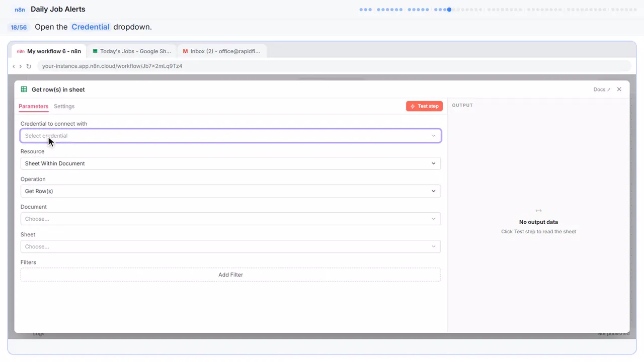Click the "Document" field label

pos(34,207)
